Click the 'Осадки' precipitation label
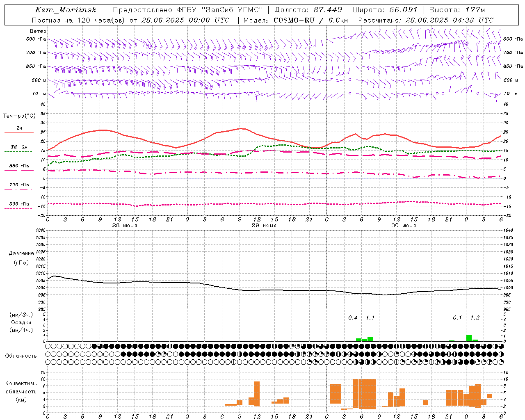 (x=21, y=322)
